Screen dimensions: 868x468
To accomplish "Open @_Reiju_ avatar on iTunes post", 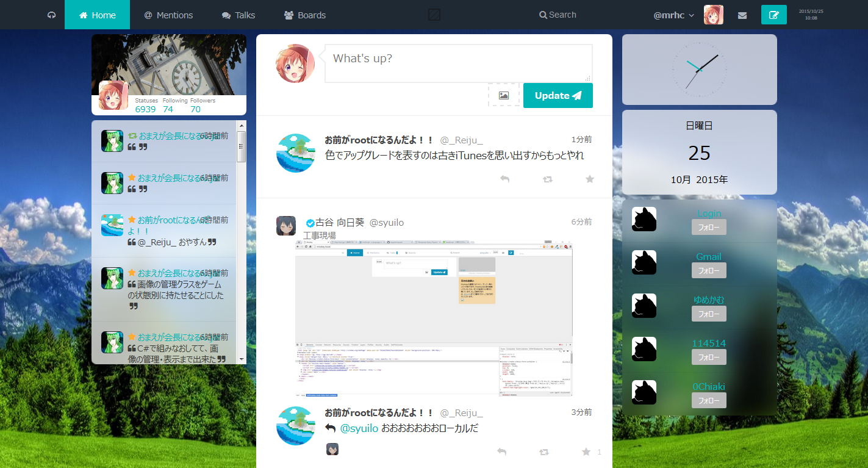I will coord(296,153).
